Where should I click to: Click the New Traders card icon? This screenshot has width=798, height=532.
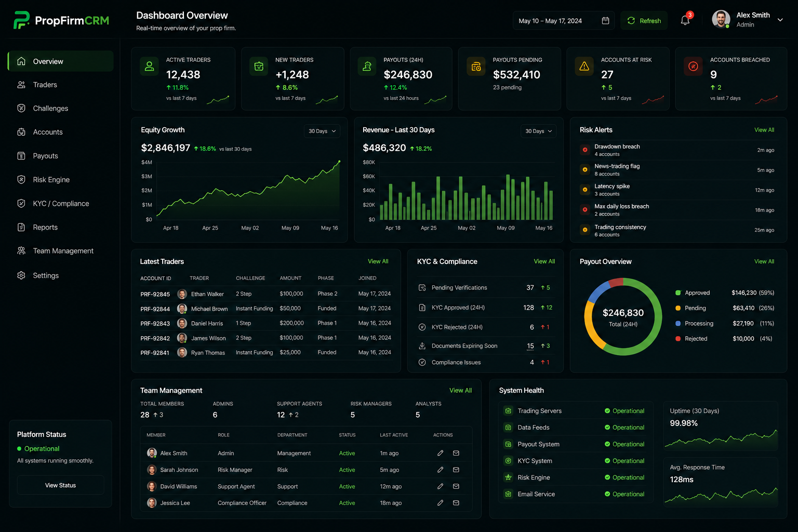(x=259, y=66)
